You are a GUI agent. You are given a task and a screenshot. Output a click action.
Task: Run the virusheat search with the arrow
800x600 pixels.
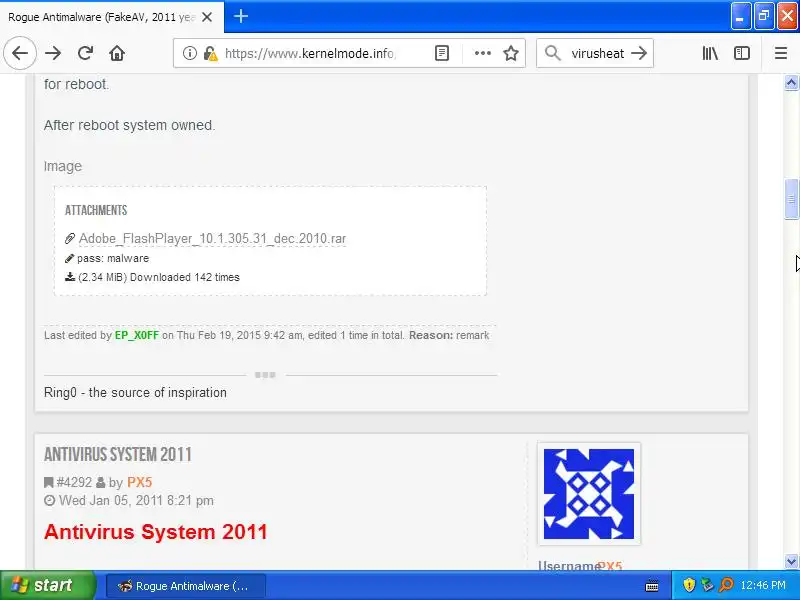point(639,53)
